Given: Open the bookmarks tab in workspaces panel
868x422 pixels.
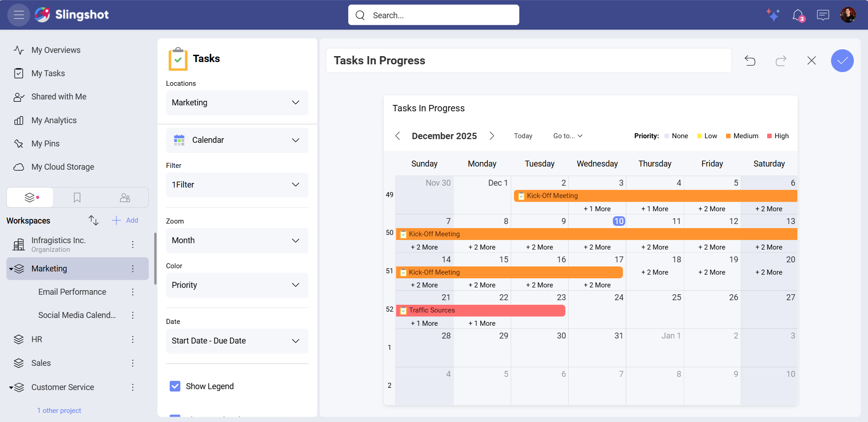Looking at the screenshot, I should (77, 197).
